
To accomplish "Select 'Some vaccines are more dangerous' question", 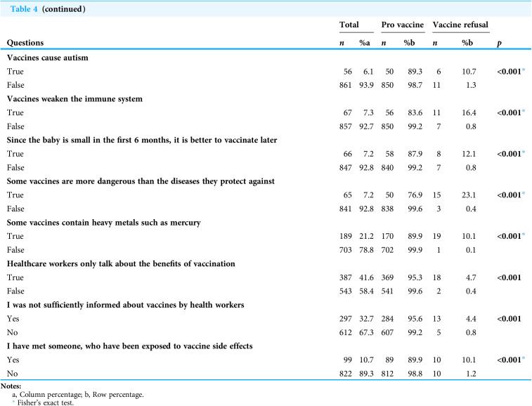I will click(x=141, y=181).
